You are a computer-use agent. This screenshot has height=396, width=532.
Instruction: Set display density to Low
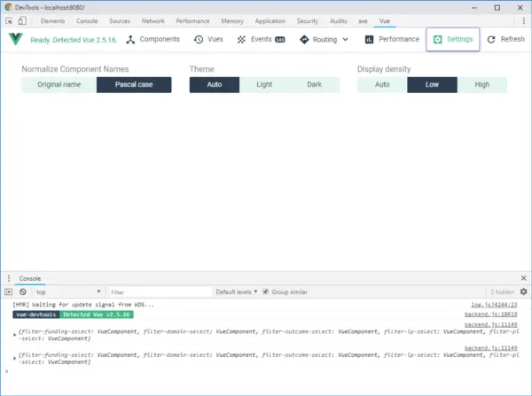click(433, 84)
